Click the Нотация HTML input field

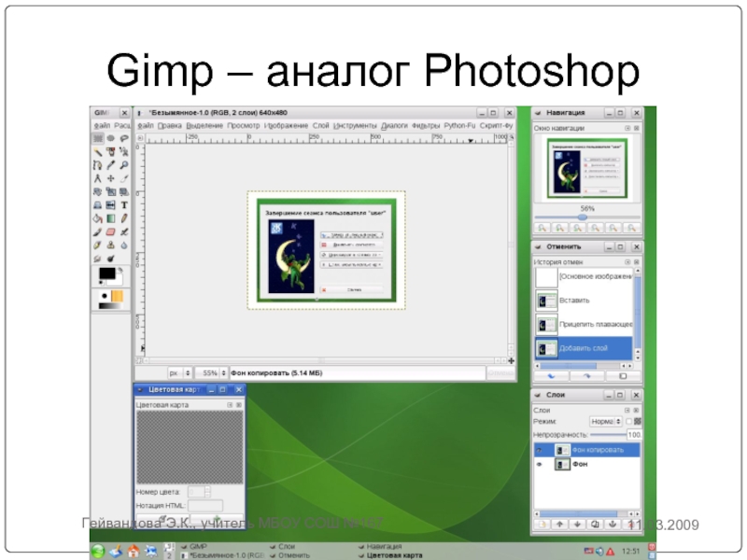pyautogui.click(x=205, y=506)
